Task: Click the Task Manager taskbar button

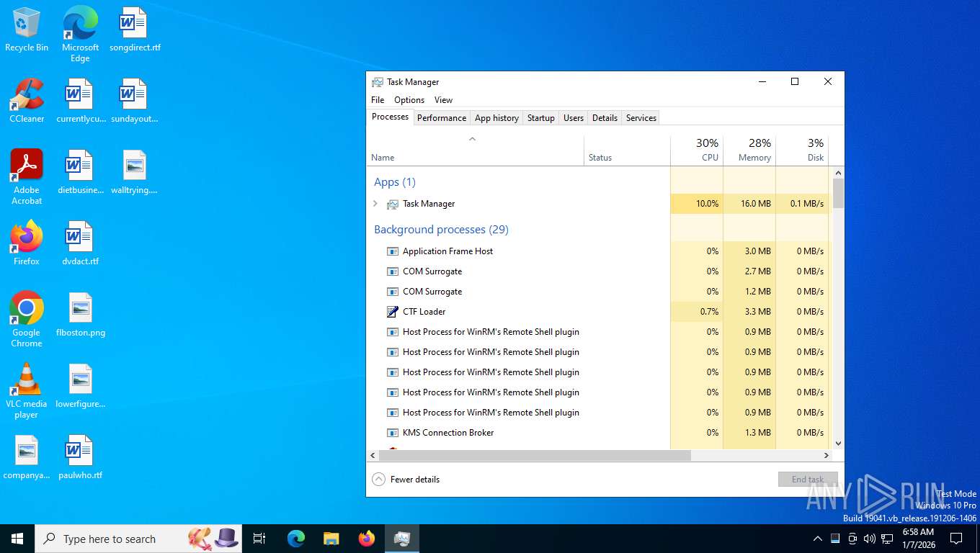Action: [402, 539]
